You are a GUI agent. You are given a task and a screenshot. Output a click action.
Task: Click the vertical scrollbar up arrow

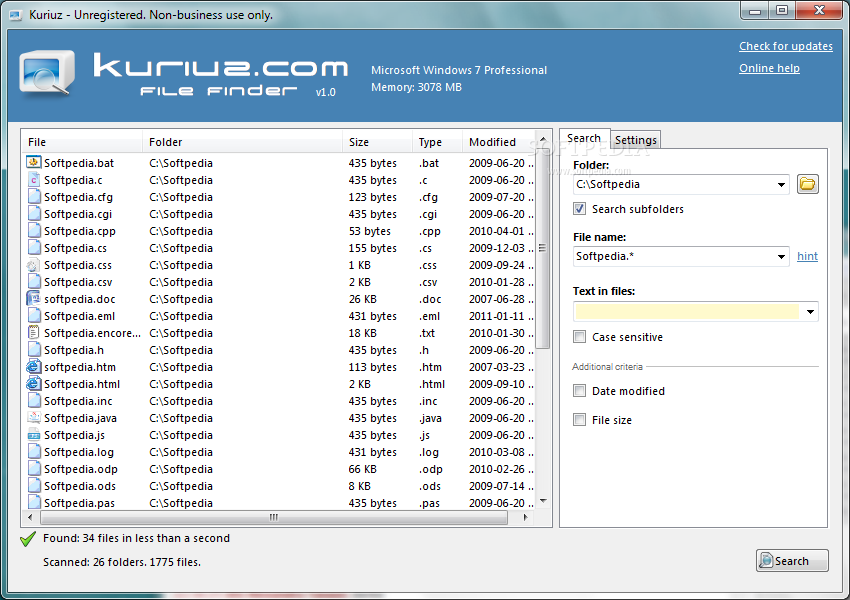[543, 139]
